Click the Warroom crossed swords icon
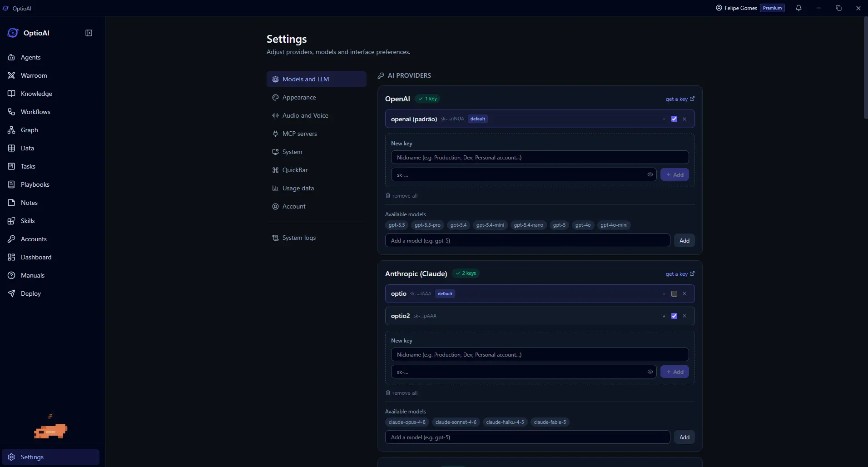868x467 pixels. pyautogui.click(x=11, y=75)
